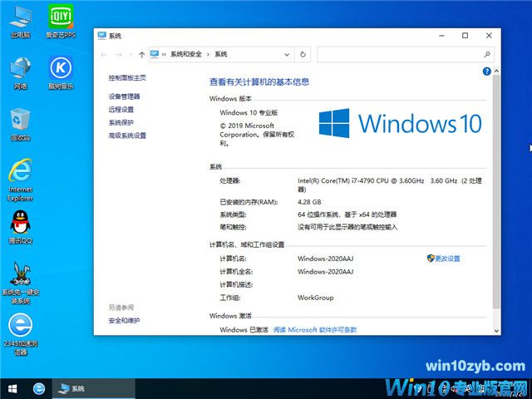
Task: Open 控制面板主页 link
Action: pyautogui.click(x=127, y=77)
